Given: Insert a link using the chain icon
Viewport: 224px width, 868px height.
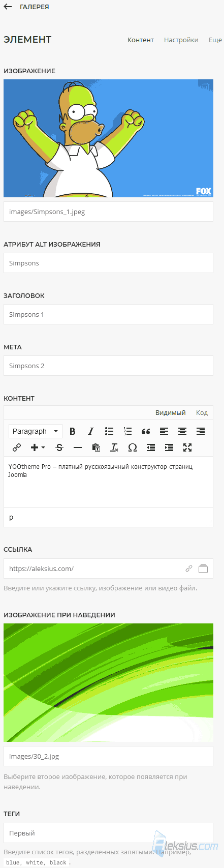Looking at the screenshot, I should coord(17,447).
